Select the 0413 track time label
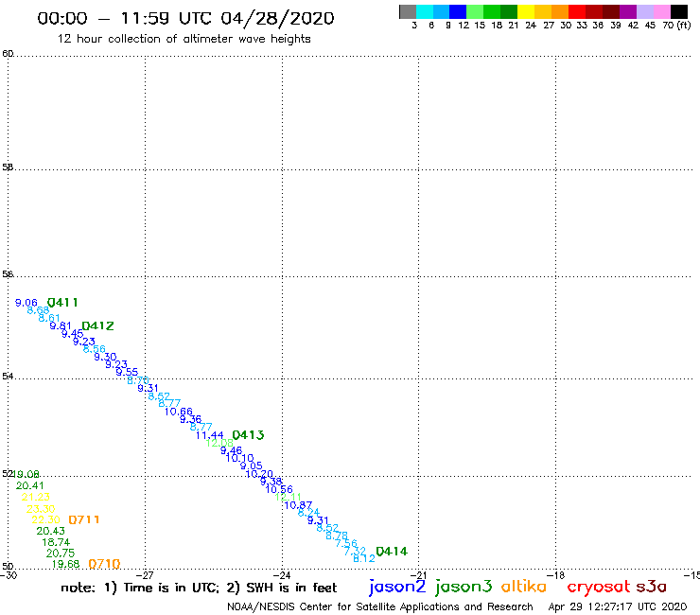The image size is (700, 615). [248, 434]
